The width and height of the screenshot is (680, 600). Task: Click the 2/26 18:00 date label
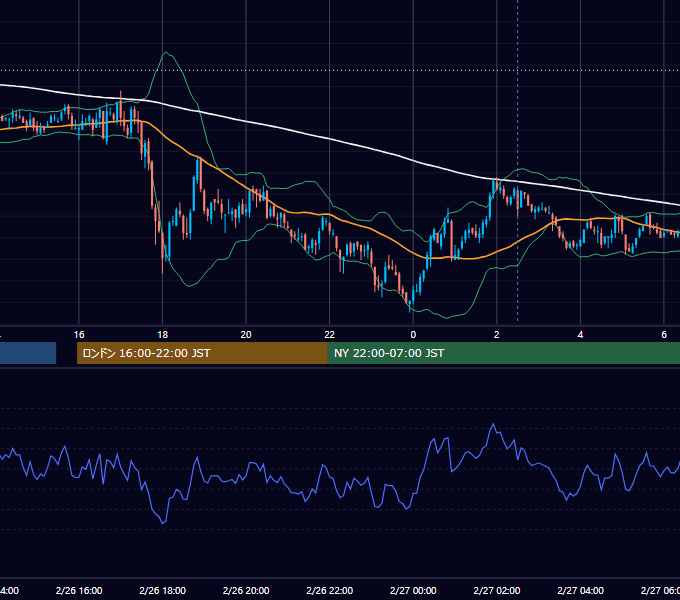pyautogui.click(x=163, y=590)
